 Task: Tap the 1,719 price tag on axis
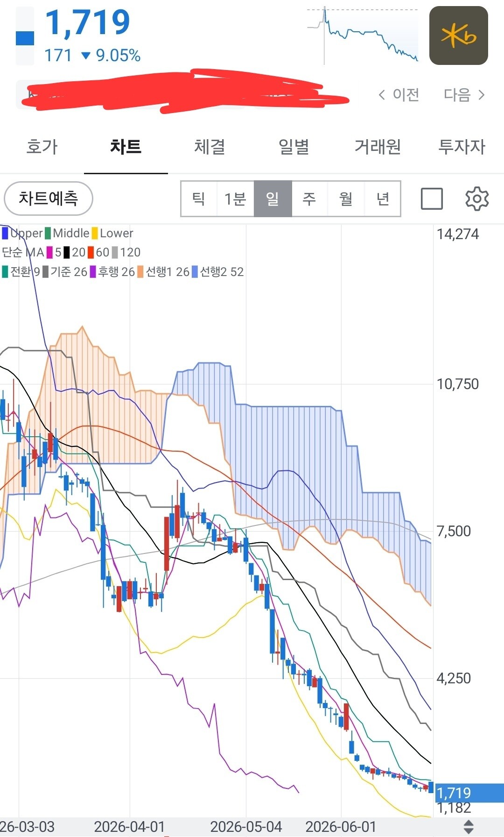click(x=469, y=793)
